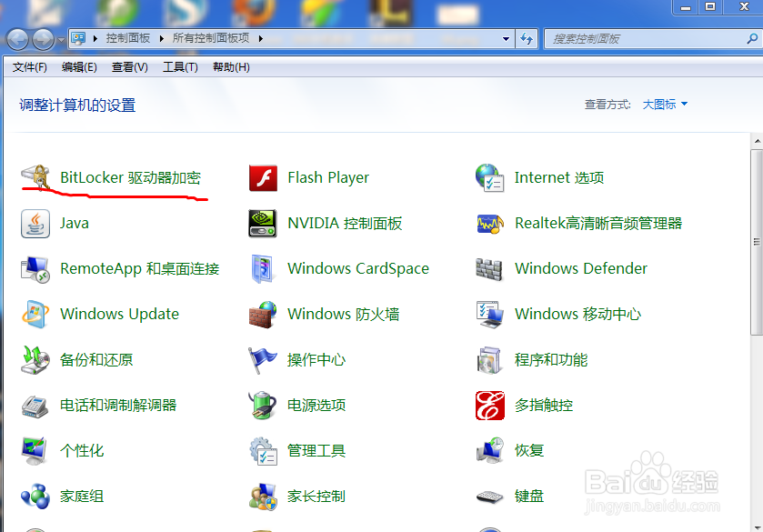The height and width of the screenshot is (532, 763).
Task: Click the vertical scrollbar thumb
Action: click(757, 242)
